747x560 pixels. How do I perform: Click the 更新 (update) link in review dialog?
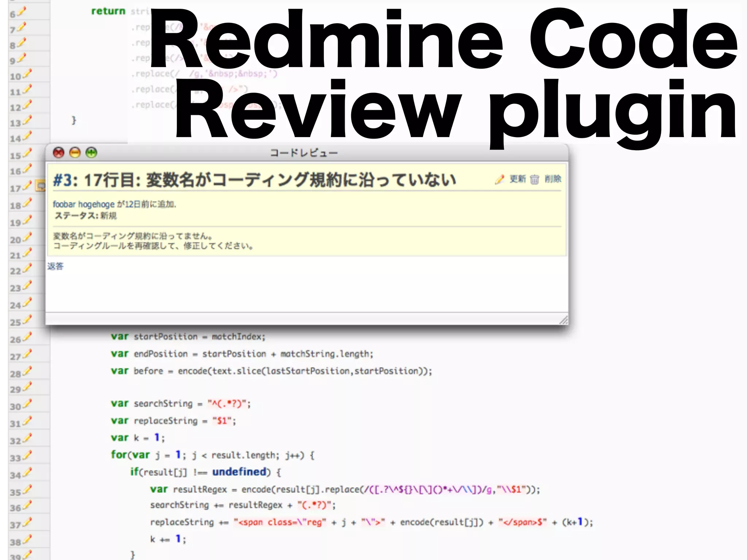tap(518, 179)
